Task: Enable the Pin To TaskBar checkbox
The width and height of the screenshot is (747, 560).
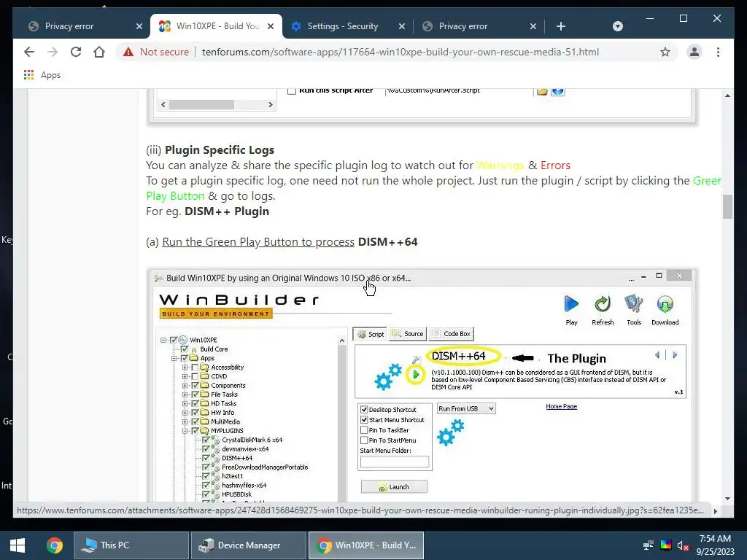Action: tap(365, 430)
